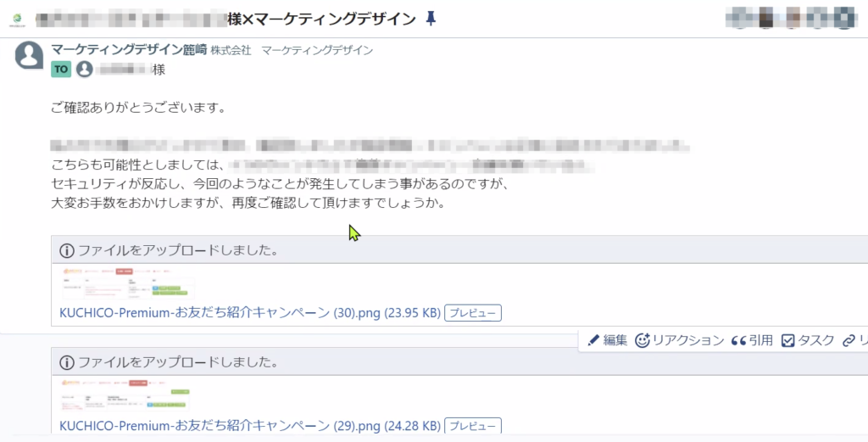Quote the message with 引用

(x=752, y=340)
